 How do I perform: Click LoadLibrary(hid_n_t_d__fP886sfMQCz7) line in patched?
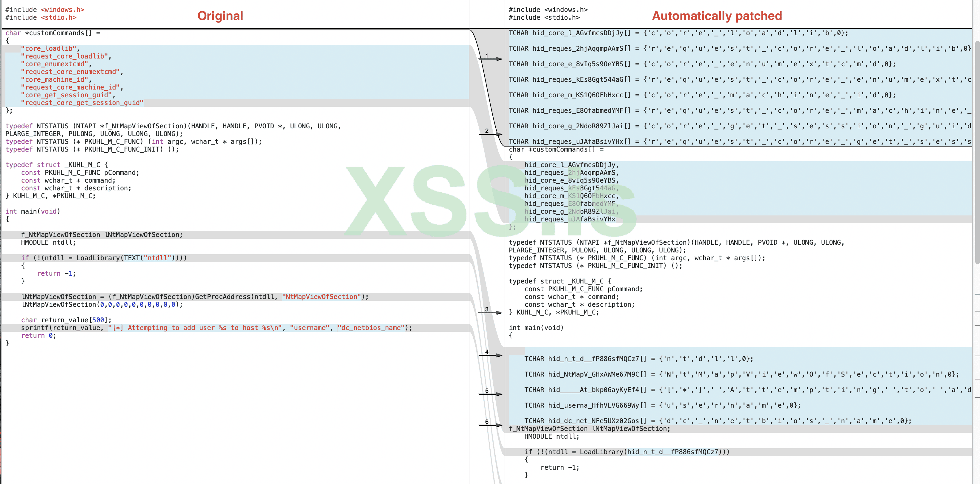[x=626, y=452]
